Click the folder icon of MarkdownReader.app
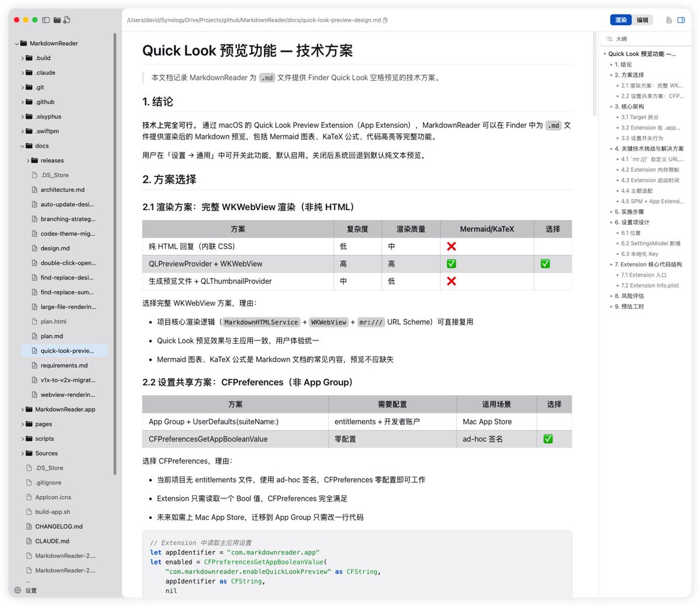This screenshot has height=606, width=700. click(x=29, y=410)
